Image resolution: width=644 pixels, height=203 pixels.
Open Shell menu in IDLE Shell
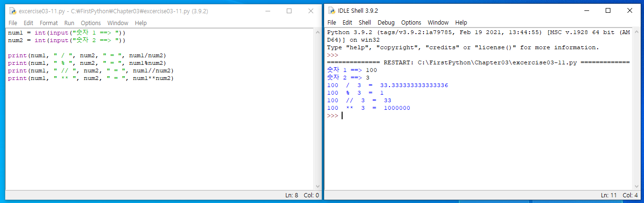pos(365,22)
